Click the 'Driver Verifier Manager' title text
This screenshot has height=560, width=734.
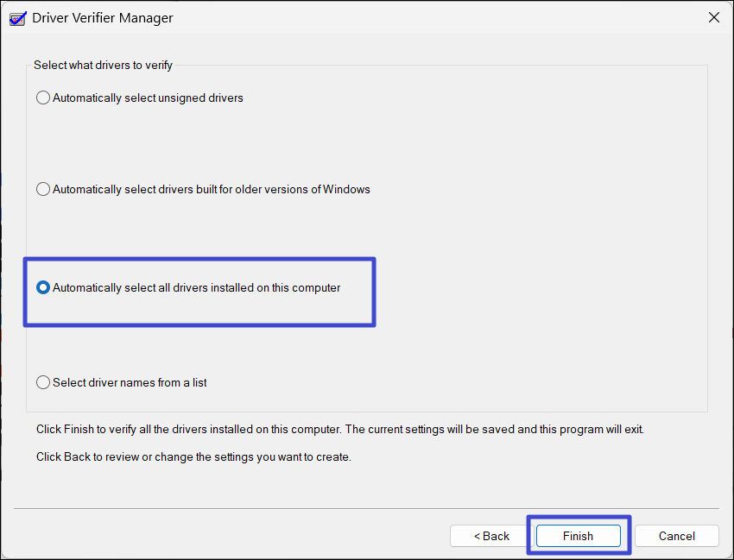pyautogui.click(x=103, y=17)
